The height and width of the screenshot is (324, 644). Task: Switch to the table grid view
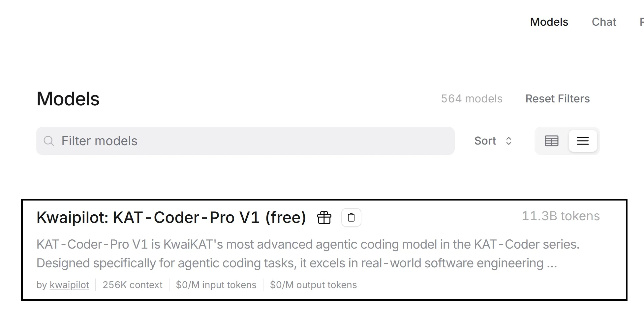click(x=551, y=141)
